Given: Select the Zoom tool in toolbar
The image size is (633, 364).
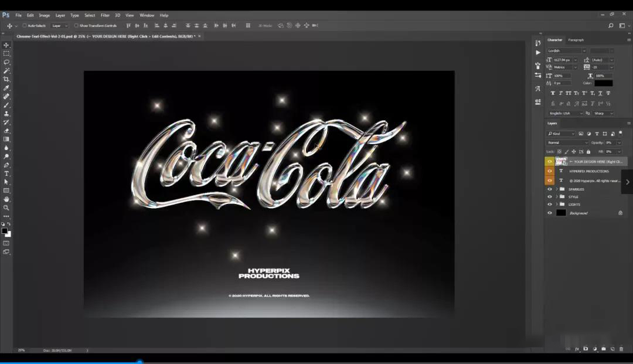Looking at the screenshot, I should [x=6, y=207].
